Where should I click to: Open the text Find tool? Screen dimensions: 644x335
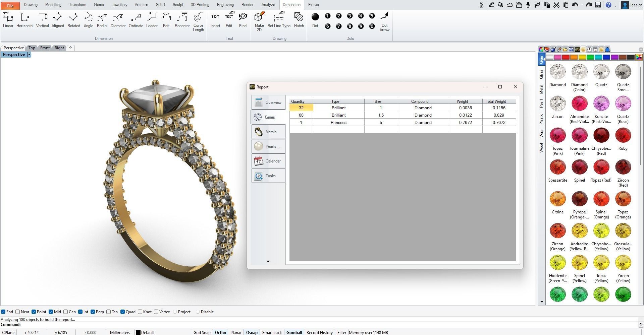click(x=243, y=20)
